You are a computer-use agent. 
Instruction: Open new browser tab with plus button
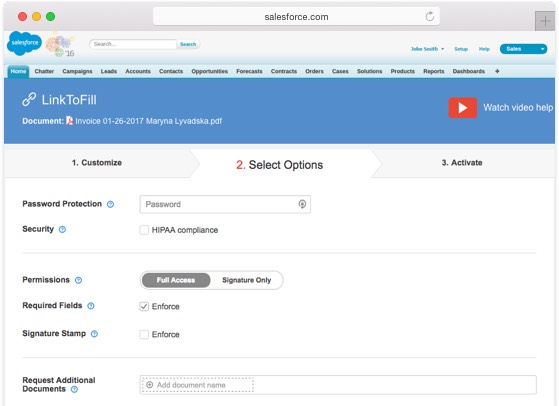pyautogui.click(x=544, y=21)
